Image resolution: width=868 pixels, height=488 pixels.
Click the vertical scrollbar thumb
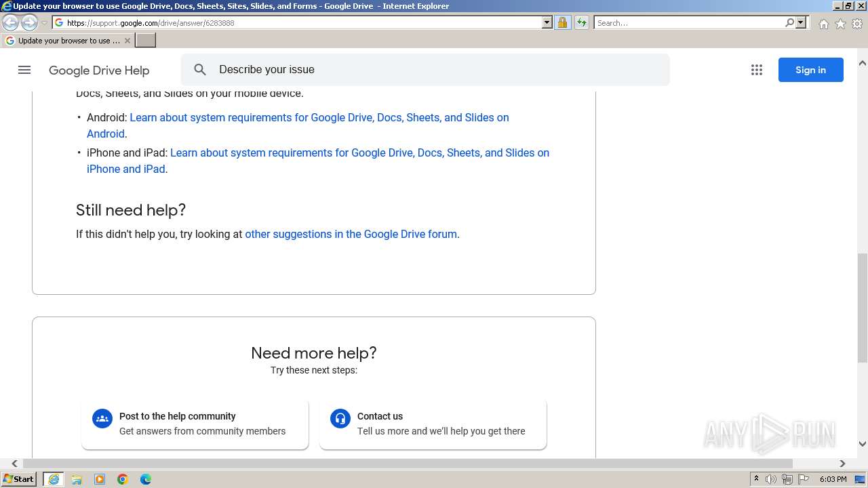tap(863, 308)
